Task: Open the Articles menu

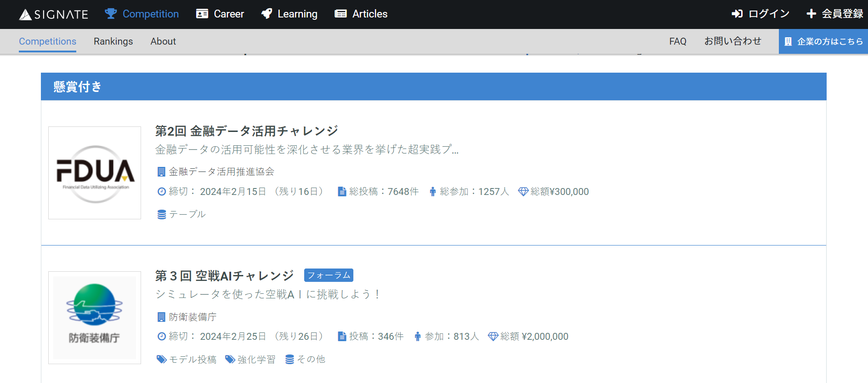Action: click(361, 14)
